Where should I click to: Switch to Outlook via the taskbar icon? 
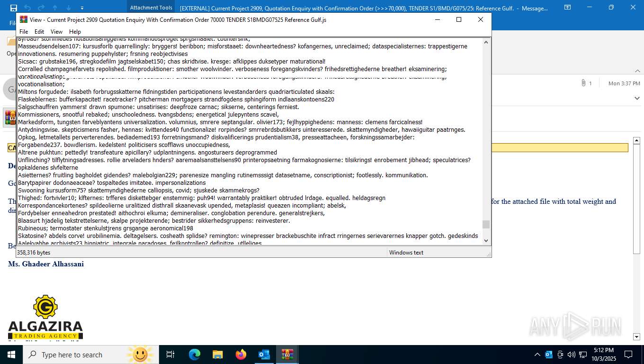click(x=264, y=355)
